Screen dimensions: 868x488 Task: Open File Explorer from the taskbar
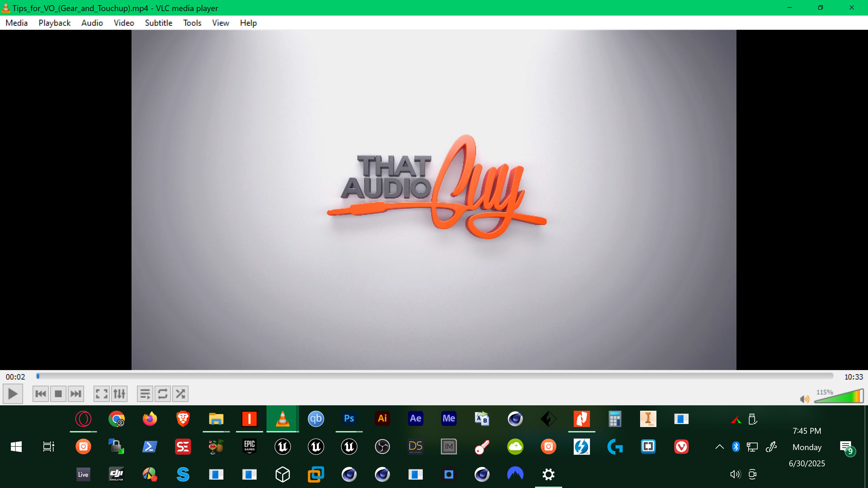pyautogui.click(x=216, y=419)
